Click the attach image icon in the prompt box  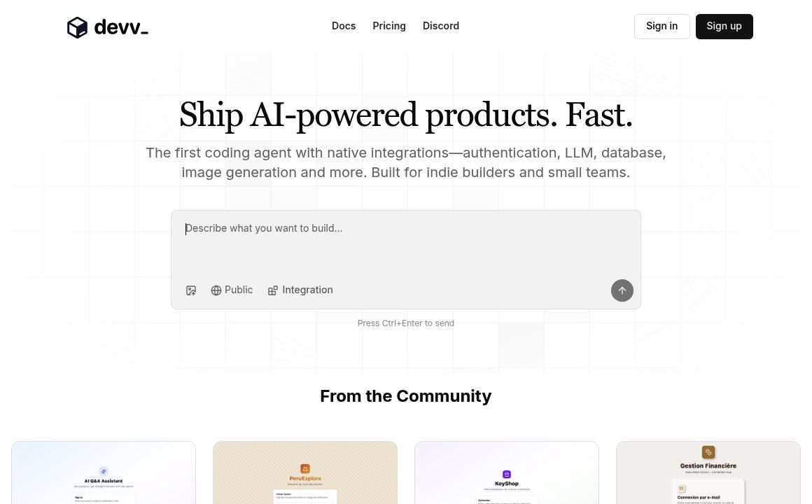[191, 290]
